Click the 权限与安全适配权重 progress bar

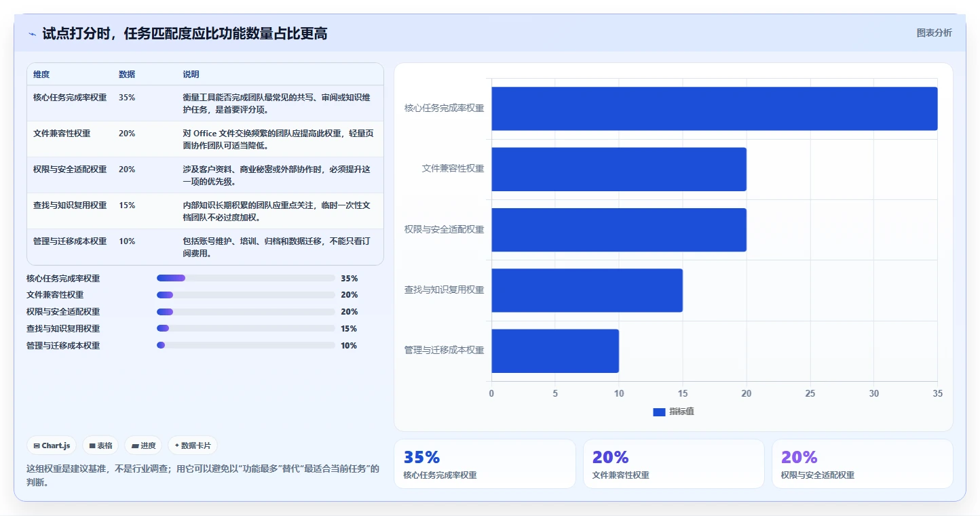[x=246, y=312]
